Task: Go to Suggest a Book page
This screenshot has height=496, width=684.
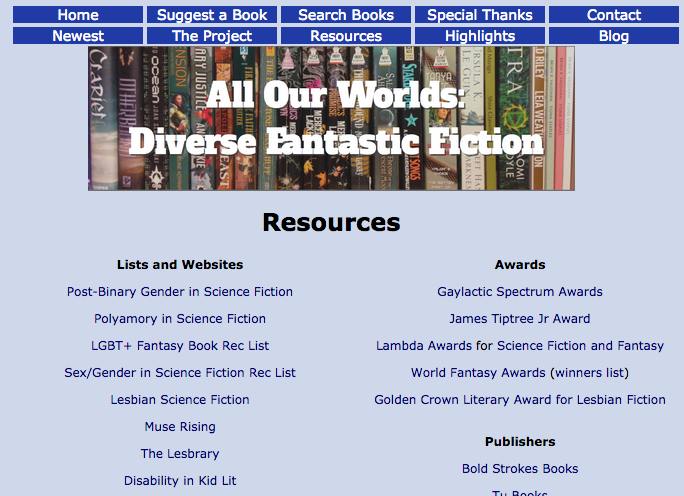Action: tap(212, 15)
